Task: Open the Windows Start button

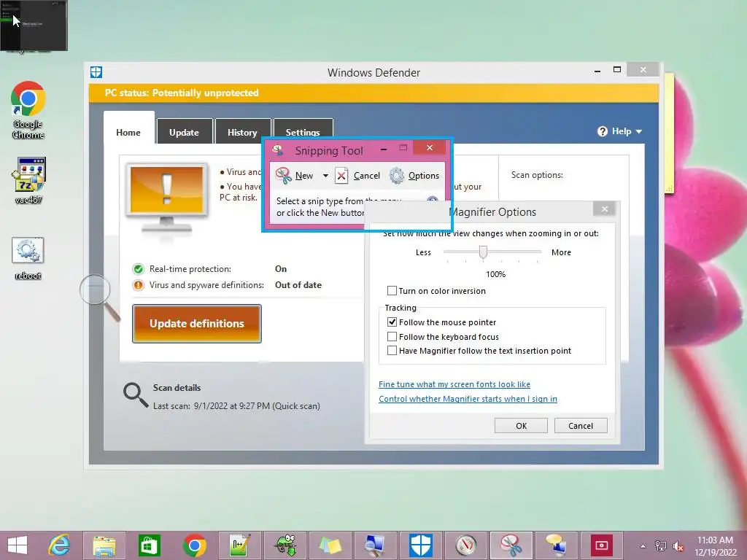Action: pyautogui.click(x=18, y=545)
